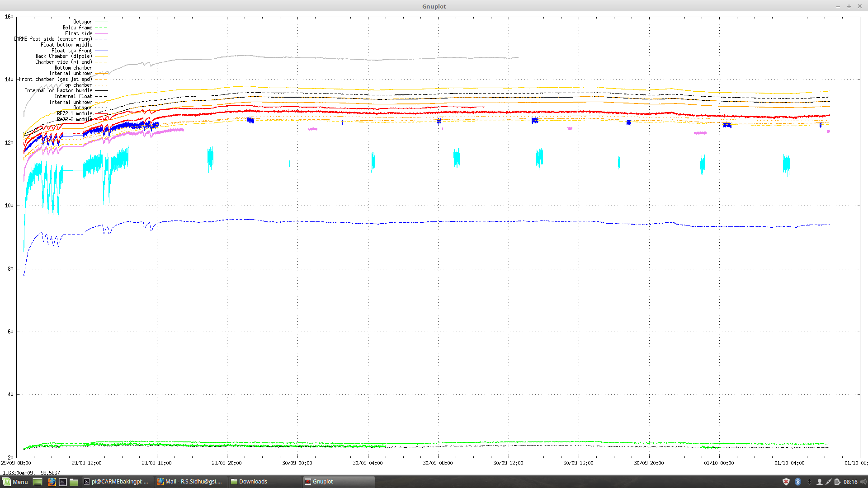This screenshot has height=488, width=868.
Task: Toggle "Internal on kapton bundle" legend entry
Action: [58, 90]
